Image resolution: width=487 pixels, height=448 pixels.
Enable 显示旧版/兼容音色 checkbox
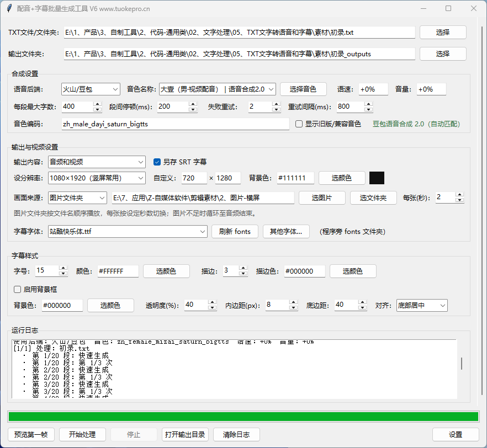(299, 124)
